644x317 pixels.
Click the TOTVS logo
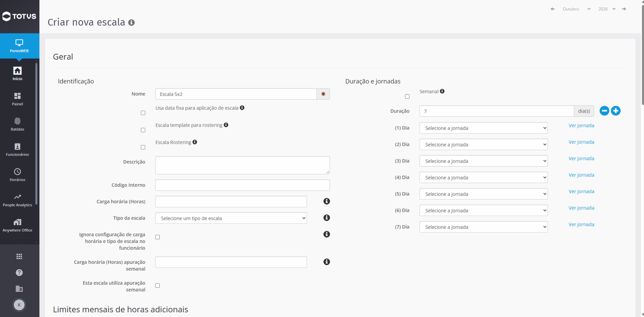click(x=19, y=16)
